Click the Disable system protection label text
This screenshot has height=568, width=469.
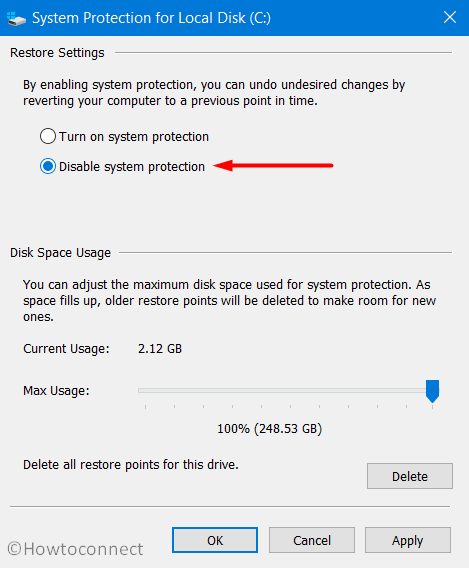[132, 167]
